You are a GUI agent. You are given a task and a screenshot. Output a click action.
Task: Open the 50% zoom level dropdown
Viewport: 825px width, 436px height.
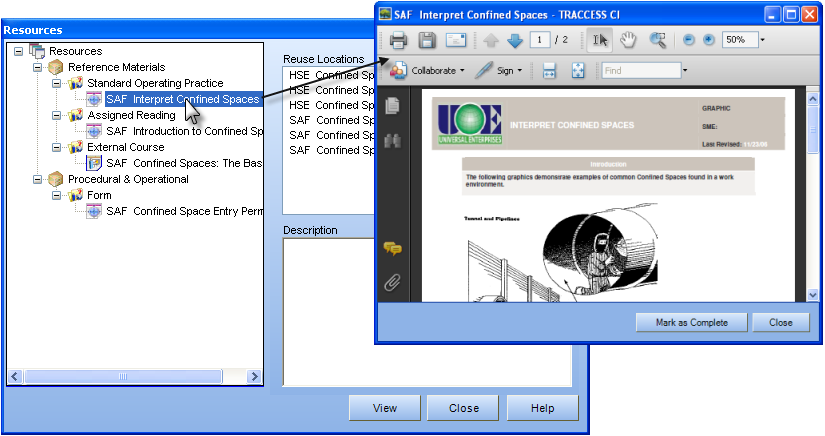coord(762,40)
